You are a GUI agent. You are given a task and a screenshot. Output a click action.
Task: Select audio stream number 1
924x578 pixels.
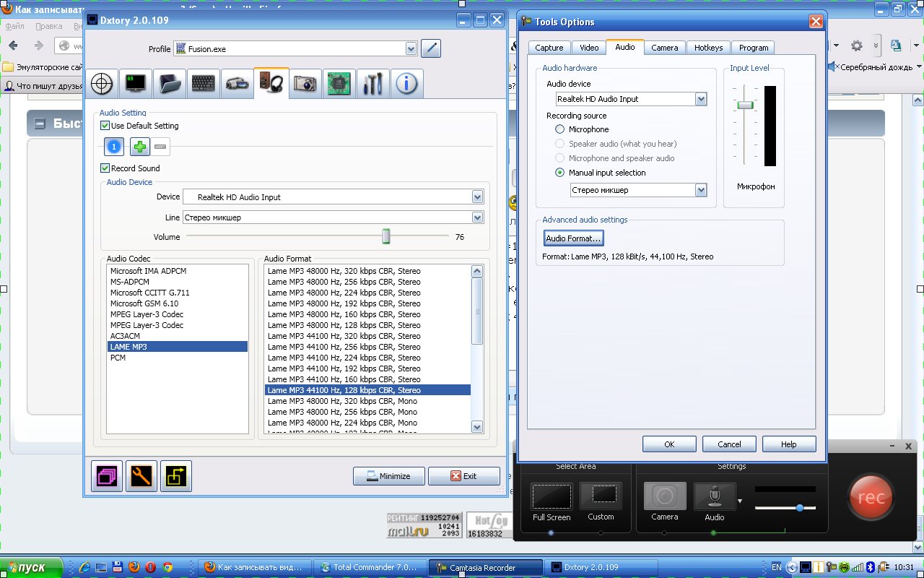click(114, 147)
